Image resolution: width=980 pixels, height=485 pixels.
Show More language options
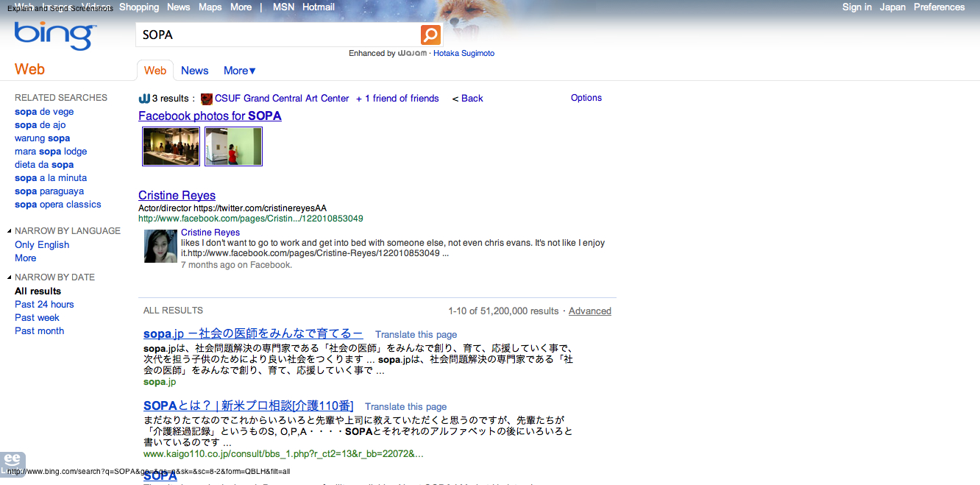26,258
